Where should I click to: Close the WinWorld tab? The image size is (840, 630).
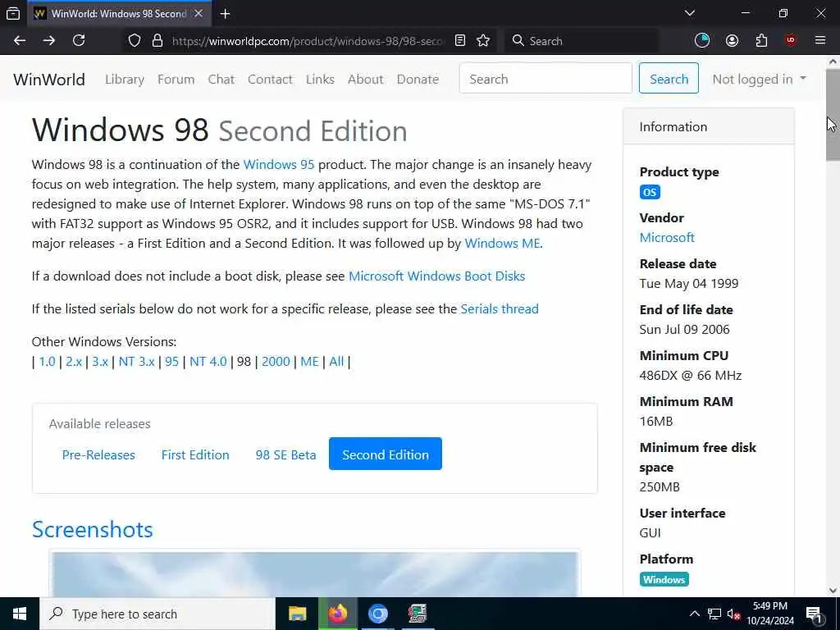tap(199, 13)
